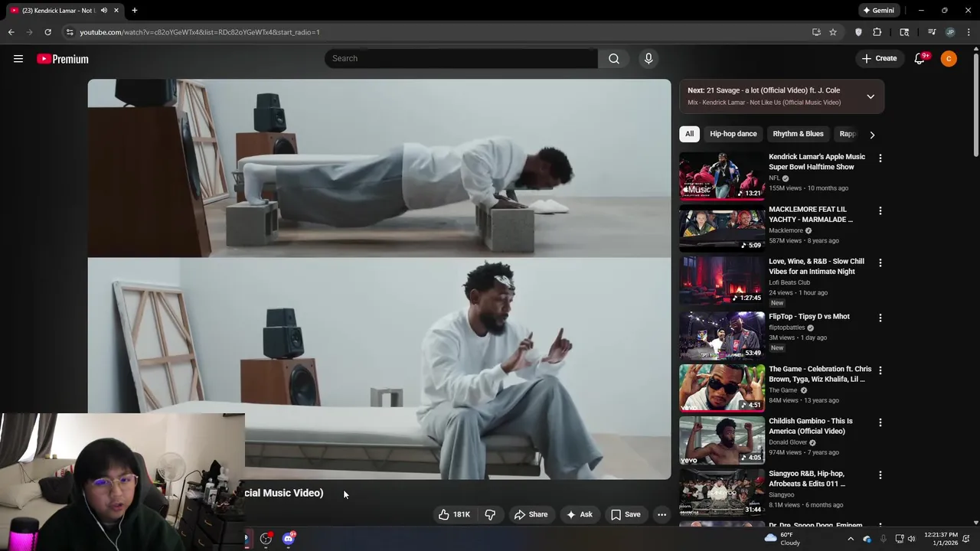980x551 pixels.
Task: Open the Siangyoo R&B, Hip-hop title
Action: pyautogui.click(x=807, y=479)
